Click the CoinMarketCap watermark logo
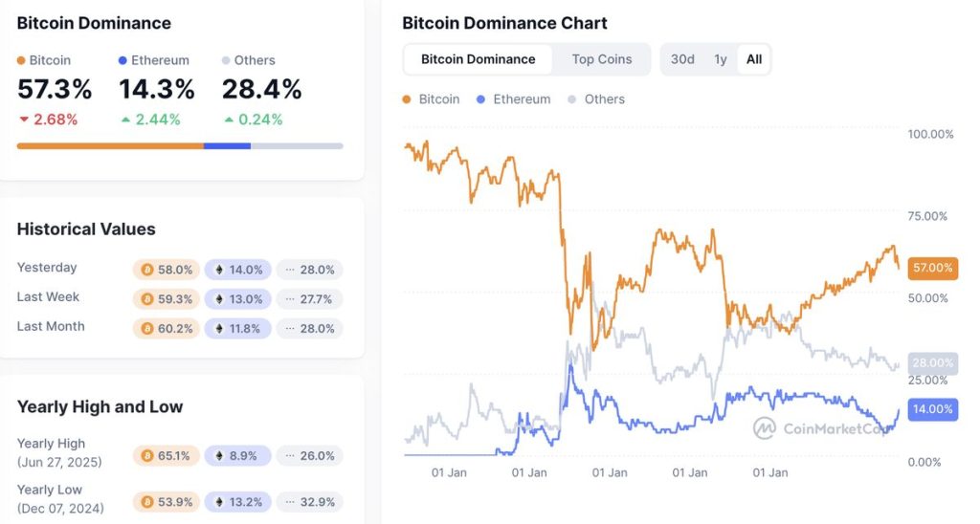980x524 pixels. coord(764,428)
